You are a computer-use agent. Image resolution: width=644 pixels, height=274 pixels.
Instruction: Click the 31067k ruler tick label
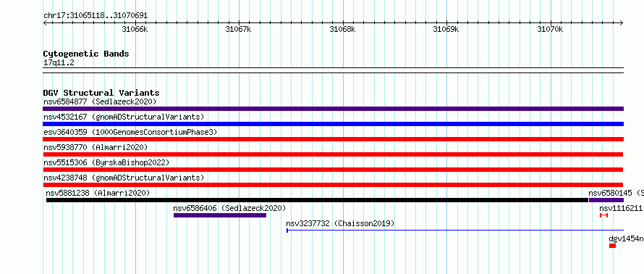coord(238,30)
